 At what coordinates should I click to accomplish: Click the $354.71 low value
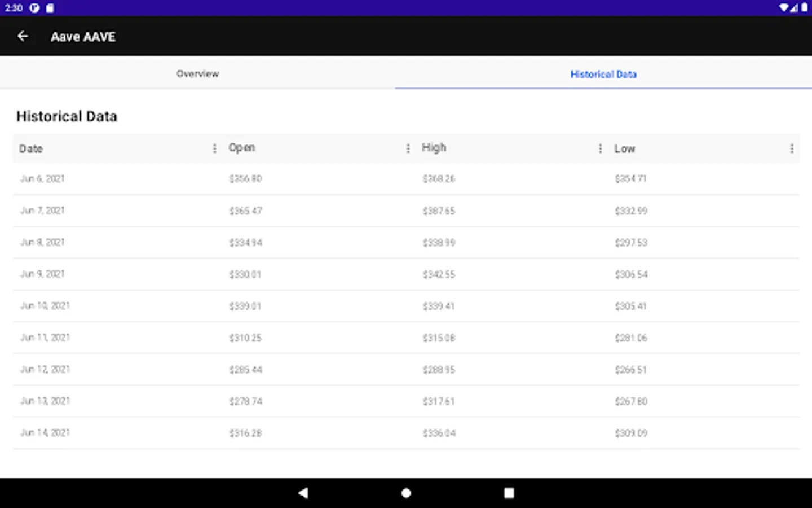[x=631, y=179]
